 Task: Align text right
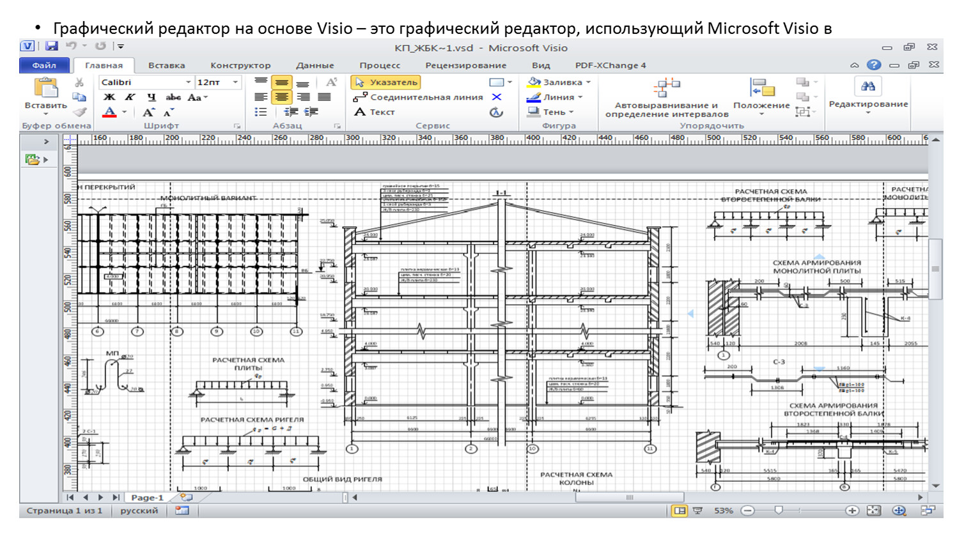coord(303,97)
